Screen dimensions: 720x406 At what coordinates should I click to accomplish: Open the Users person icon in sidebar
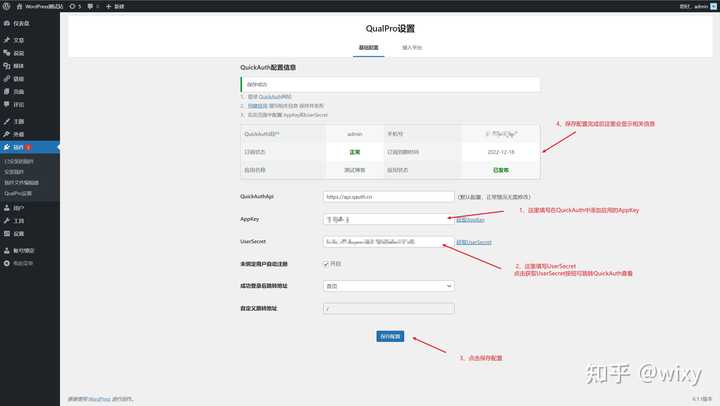[7, 208]
